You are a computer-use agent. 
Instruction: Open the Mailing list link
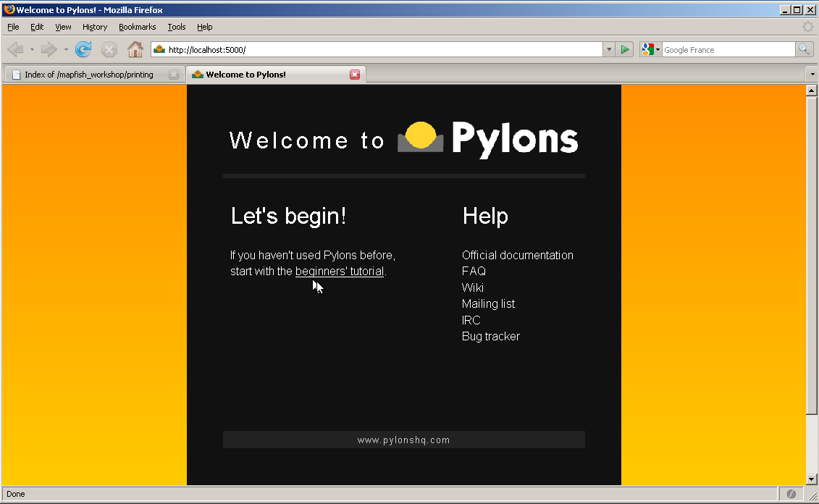coord(488,303)
